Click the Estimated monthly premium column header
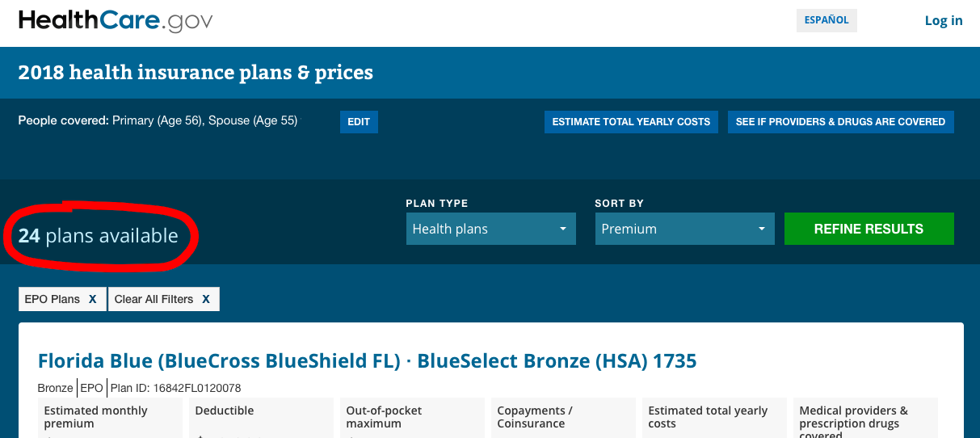The height and width of the screenshot is (438, 980). [x=95, y=417]
